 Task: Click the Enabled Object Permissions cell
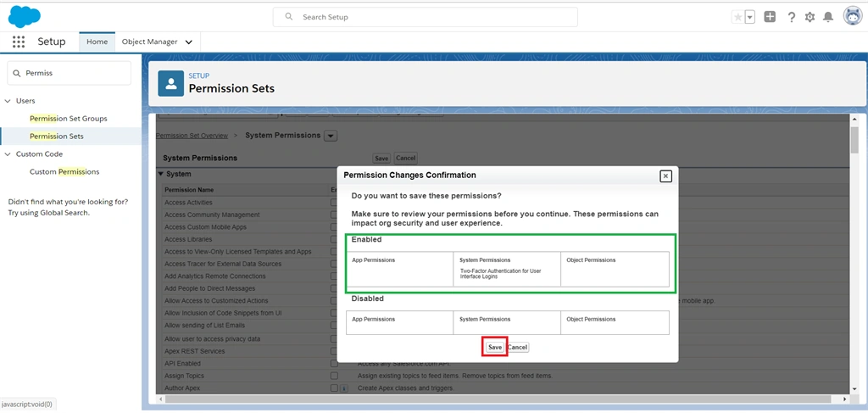615,269
